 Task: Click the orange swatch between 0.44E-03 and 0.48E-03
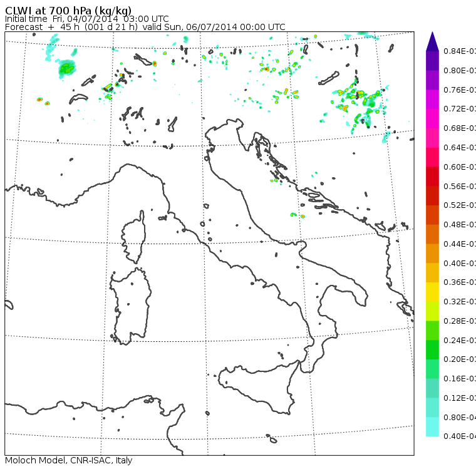tap(432, 234)
